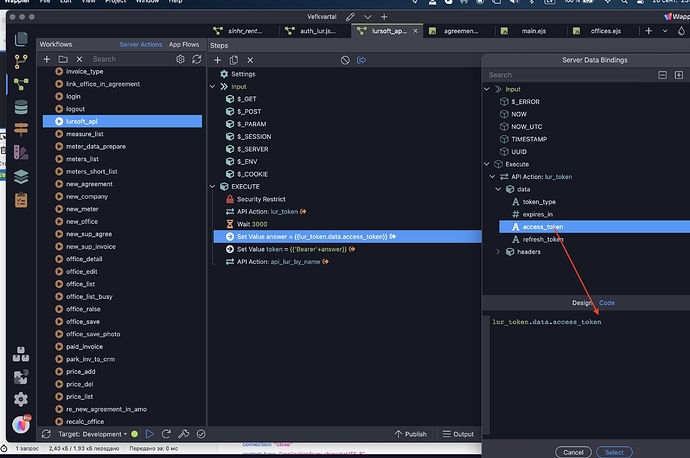Screen dimensions: 690x458
Task: Open the tabs overflow chevron dropdown
Action: tap(665, 31)
